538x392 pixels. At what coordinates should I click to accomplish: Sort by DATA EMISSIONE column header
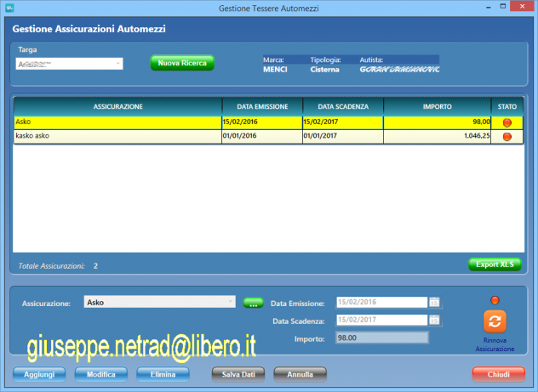[x=262, y=106]
